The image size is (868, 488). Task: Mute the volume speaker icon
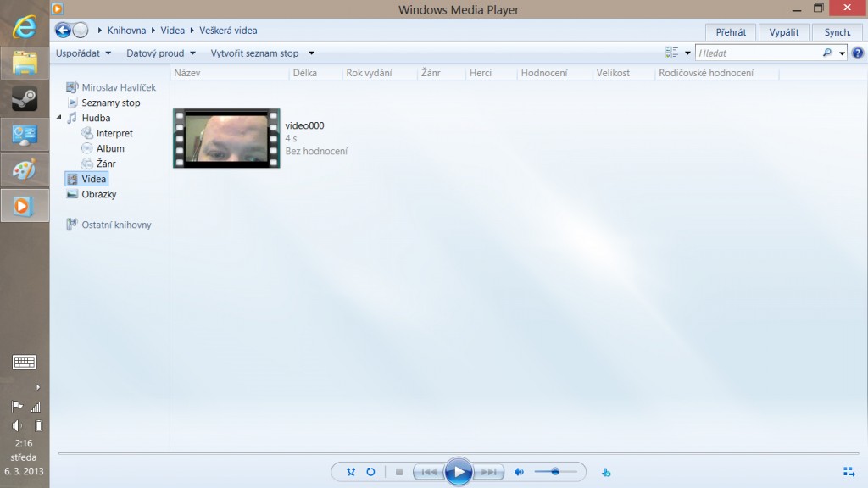pos(519,472)
